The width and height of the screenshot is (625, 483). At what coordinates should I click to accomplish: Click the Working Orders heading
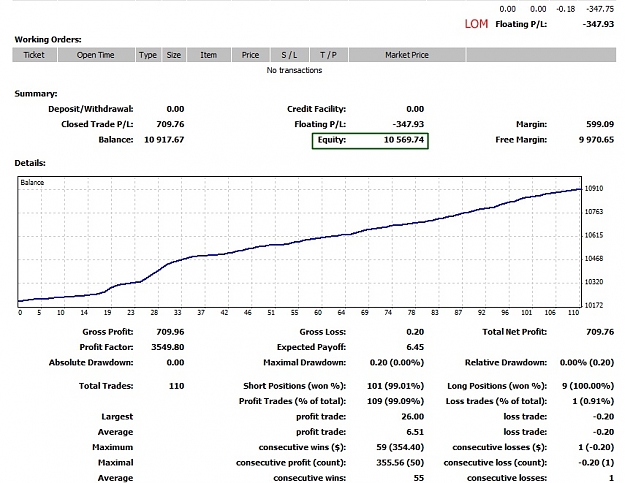(48, 39)
